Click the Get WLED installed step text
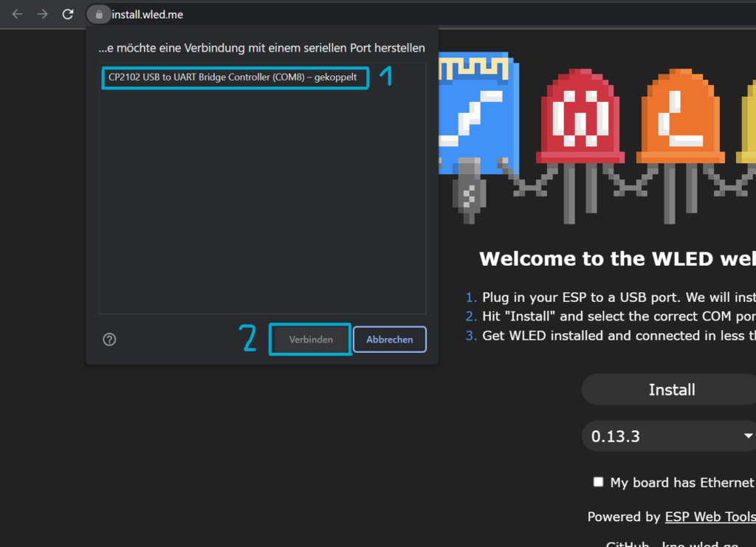 click(619, 336)
